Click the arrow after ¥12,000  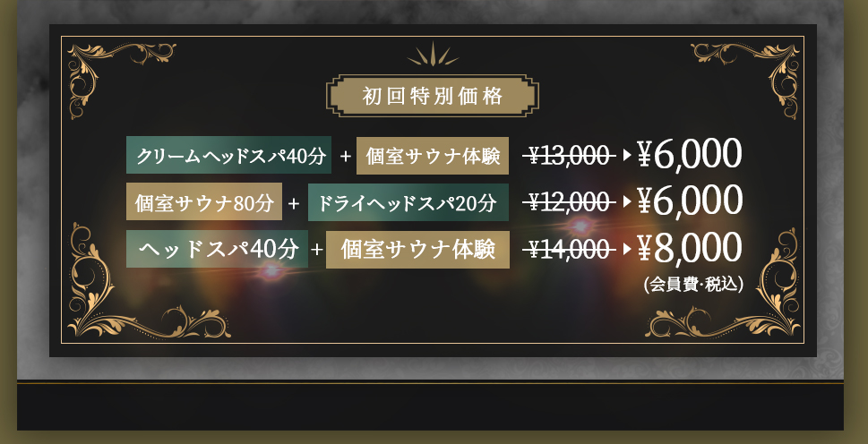627,202
